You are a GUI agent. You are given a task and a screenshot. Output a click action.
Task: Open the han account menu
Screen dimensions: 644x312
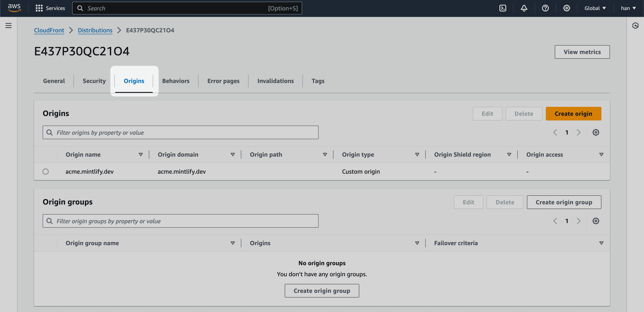point(628,8)
